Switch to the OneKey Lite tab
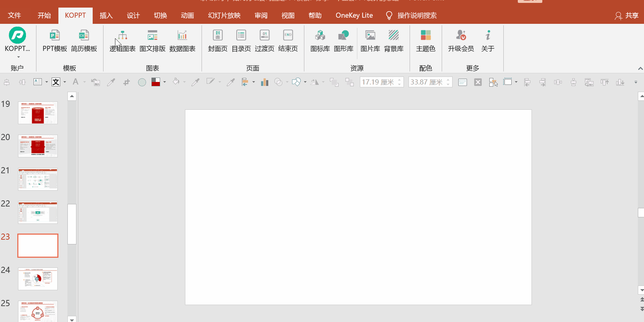This screenshot has width=644, height=322. coord(354,16)
